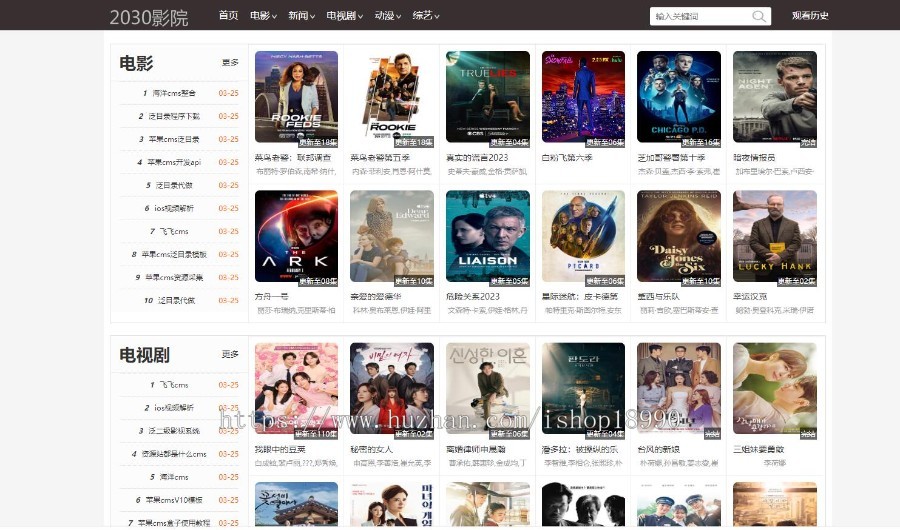Viewport: 900px width, 530px height.
Task: Click 更多 in the 电影 section
Action: tap(230, 63)
